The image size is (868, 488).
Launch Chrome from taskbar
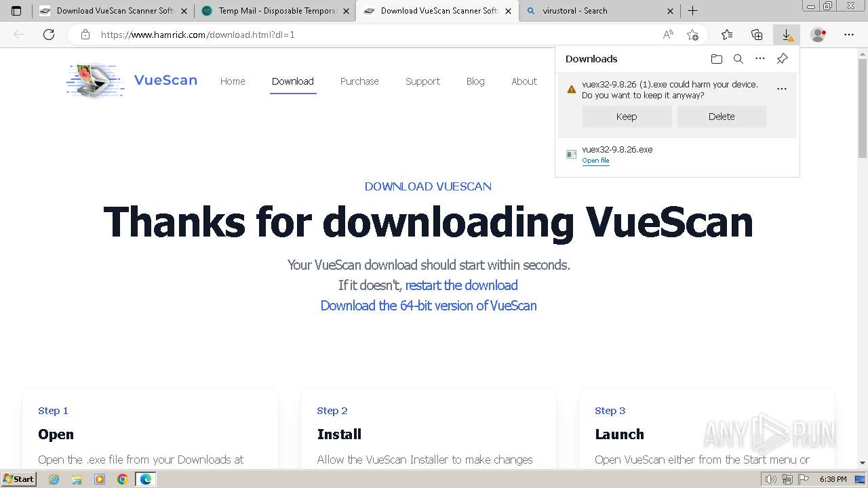click(122, 479)
